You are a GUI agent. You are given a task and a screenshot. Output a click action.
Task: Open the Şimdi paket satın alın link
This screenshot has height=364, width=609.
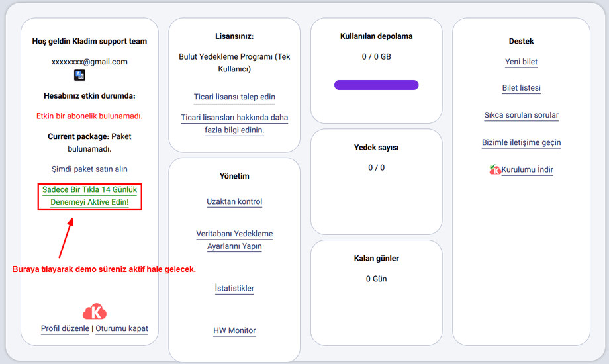89,169
